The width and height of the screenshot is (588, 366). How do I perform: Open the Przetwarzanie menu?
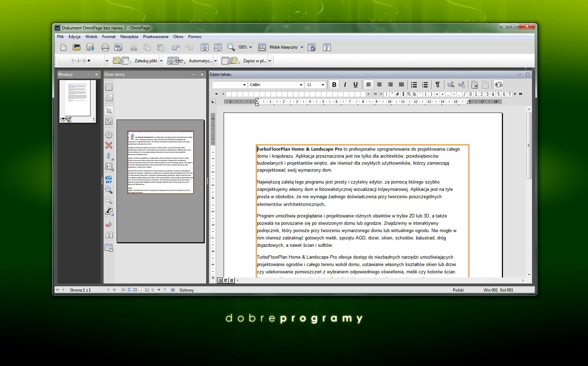pyautogui.click(x=155, y=36)
